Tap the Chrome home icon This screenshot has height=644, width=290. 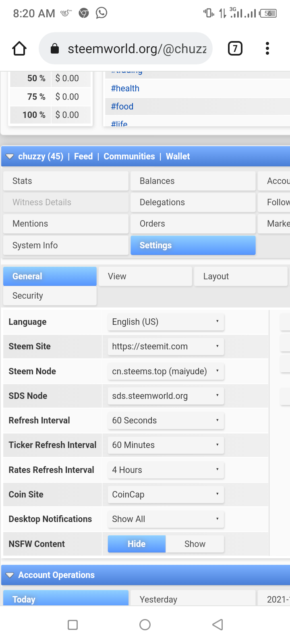[x=19, y=49]
